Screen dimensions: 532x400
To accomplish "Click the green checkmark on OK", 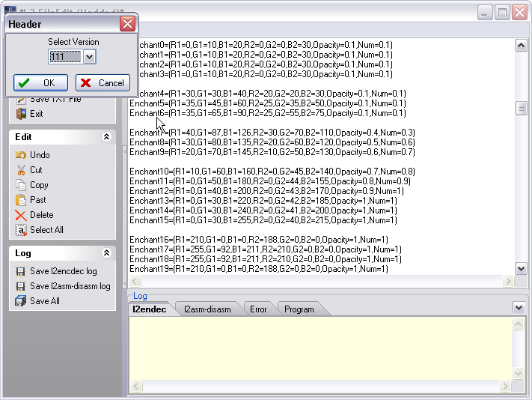I will click(x=24, y=83).
